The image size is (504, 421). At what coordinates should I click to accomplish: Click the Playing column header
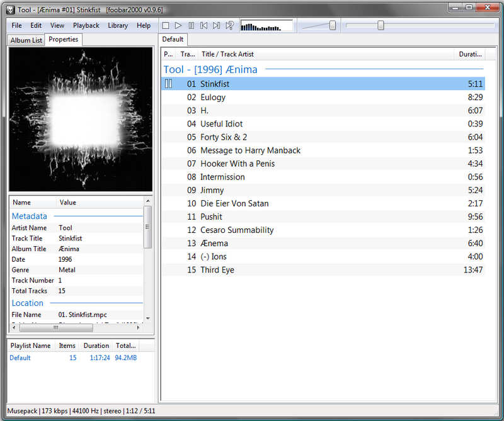169,54
